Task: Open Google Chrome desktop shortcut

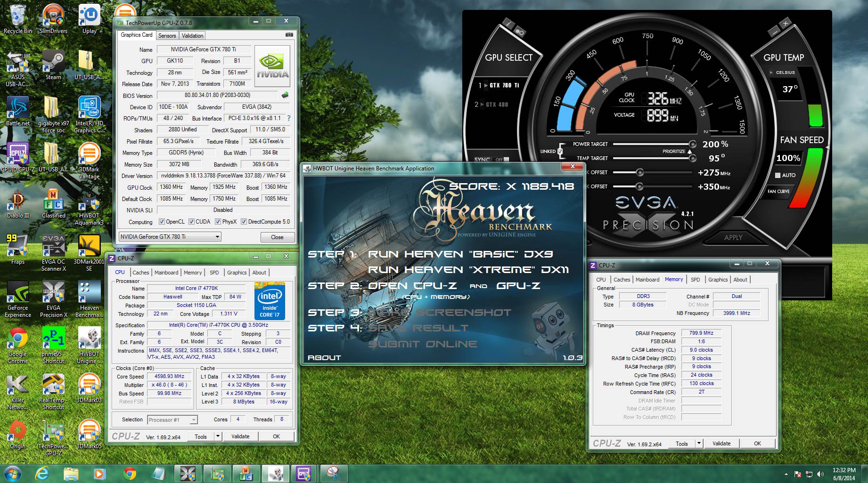Action: point(18,346)
